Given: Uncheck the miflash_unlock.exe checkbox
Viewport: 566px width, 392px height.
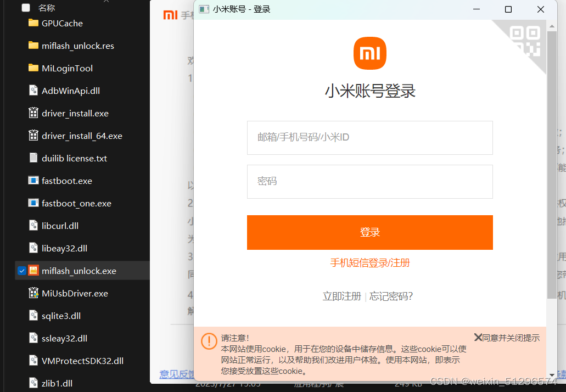Looking at the screenshot, I should click(x=21, y=271).
